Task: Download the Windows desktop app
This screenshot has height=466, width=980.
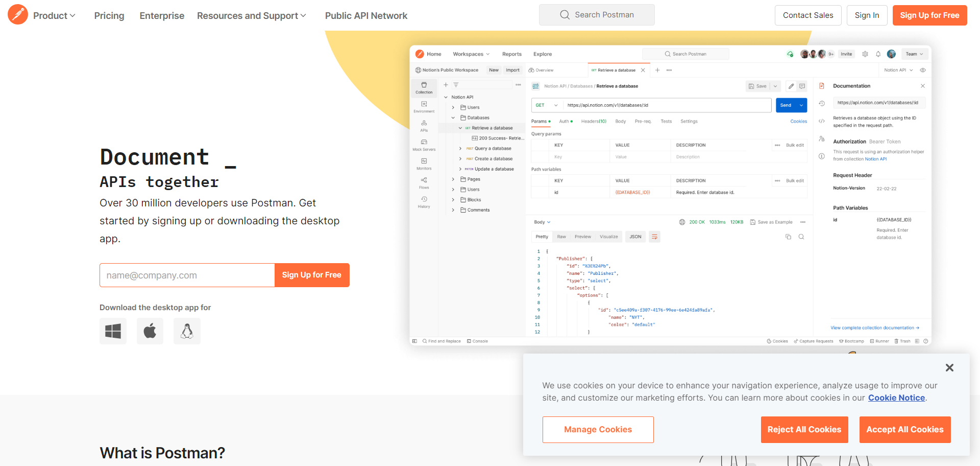Action: tap(113, 331)
